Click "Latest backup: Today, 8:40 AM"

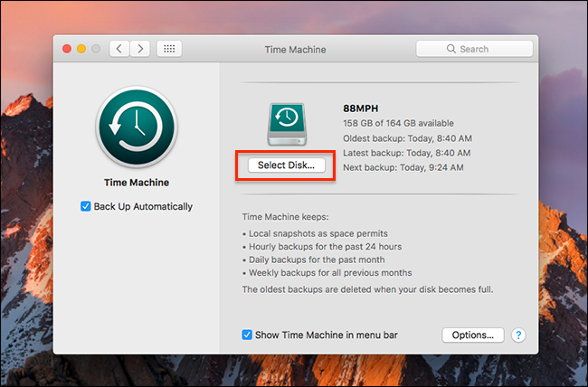(406, 153)
